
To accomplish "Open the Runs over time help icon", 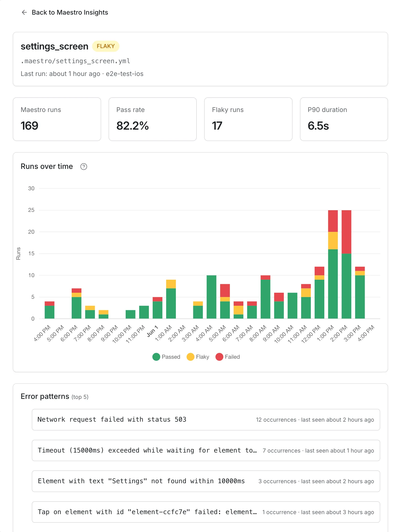I will pos(84,166).
